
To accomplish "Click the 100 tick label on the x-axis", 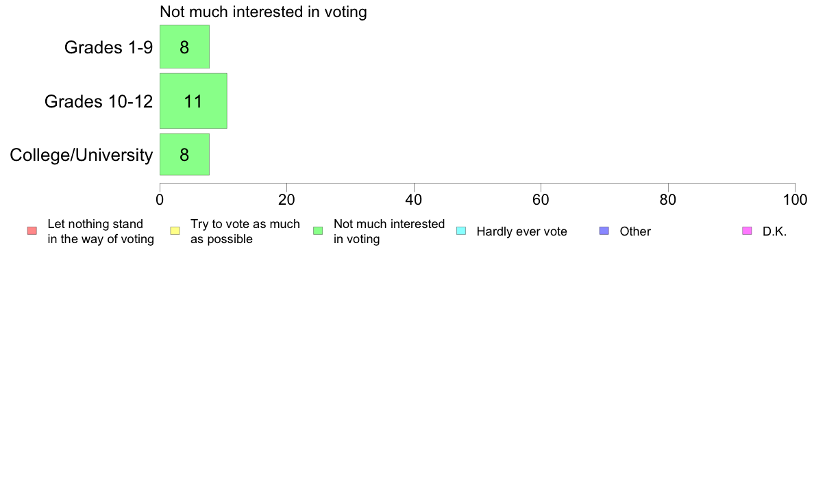I will [x=795, y=199].
